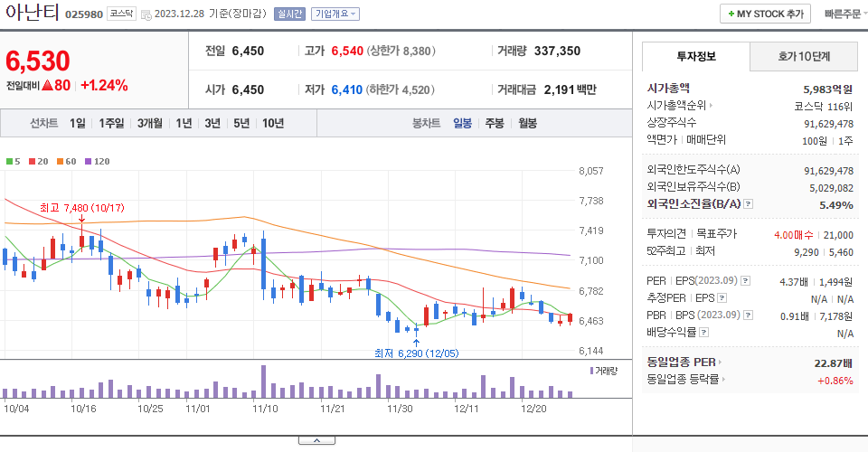Select the 주봉 candle chart
This screenshot has height=452, width=868.
tap(495, 123)
